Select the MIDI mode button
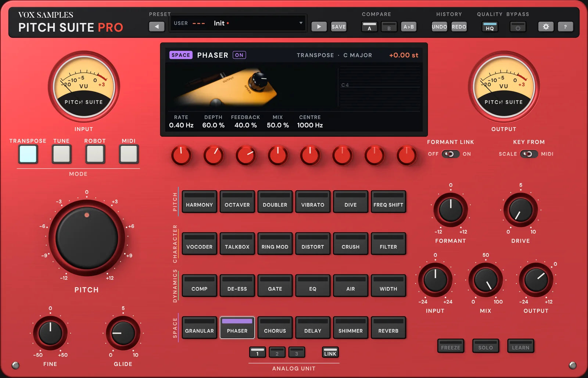 (x=129, y=154)
